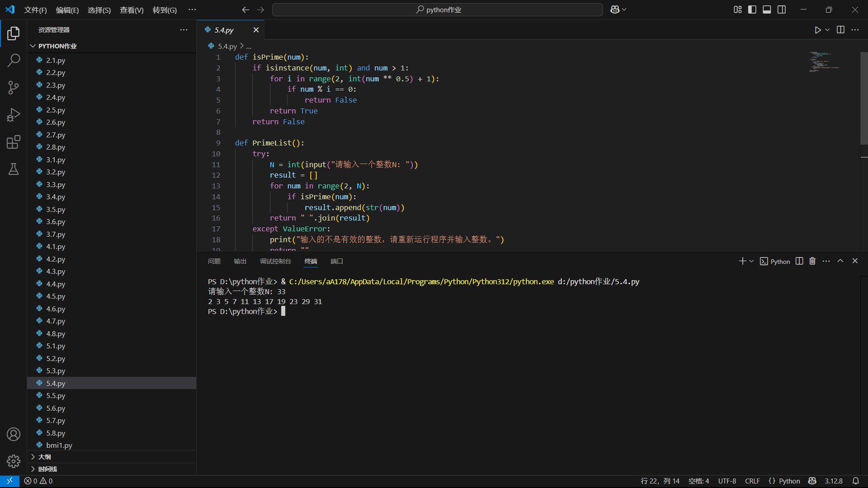Expand the 大纲 outline section
Screen dimensions: 868x488
coord(44,457)
